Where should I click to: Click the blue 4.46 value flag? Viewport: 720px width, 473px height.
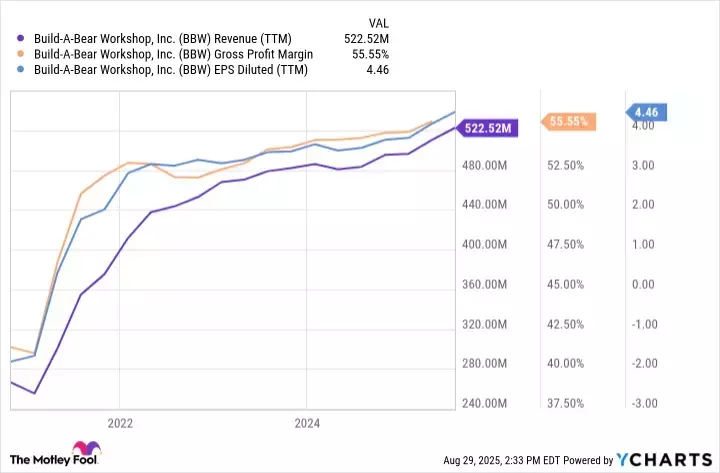[x=648, y=112]
